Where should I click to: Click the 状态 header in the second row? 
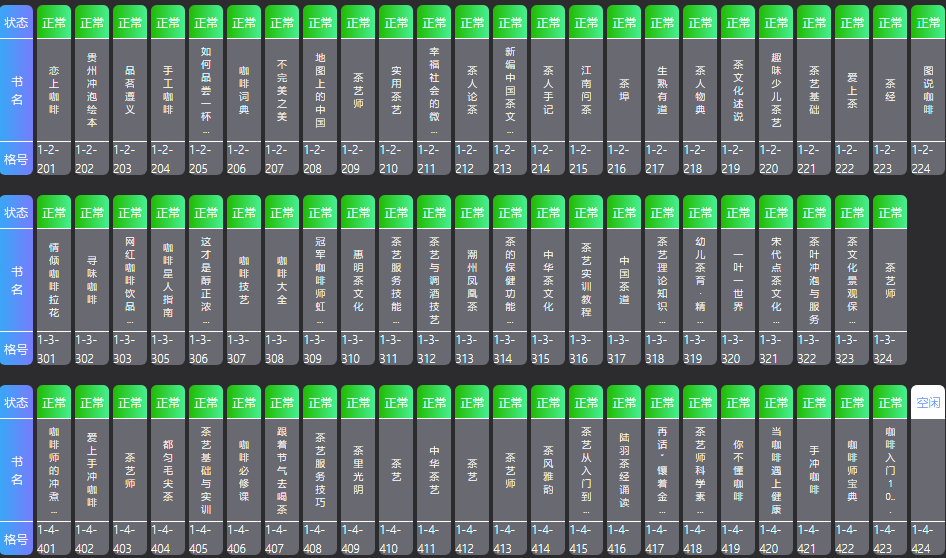(17, 212)
